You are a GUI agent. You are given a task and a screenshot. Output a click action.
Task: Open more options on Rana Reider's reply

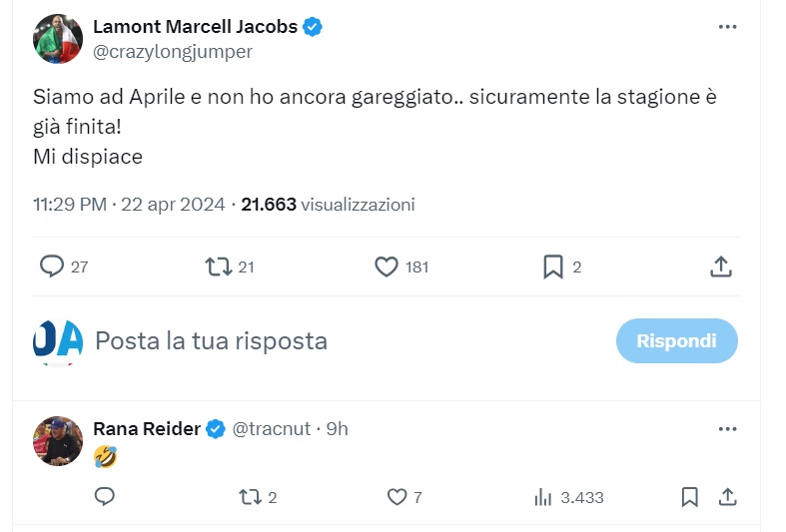[x=727, y=428]
